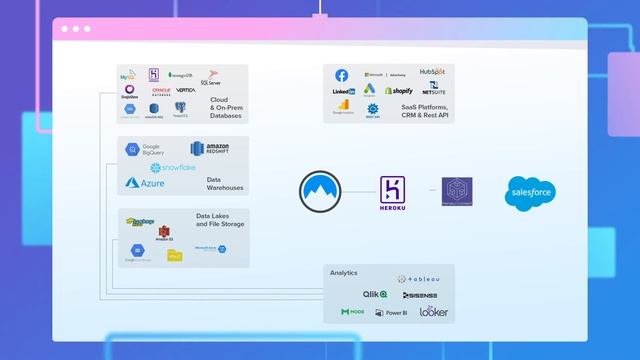Select the small Heroku logo in Databases box
Image resolution: width=640 pixels, height=360 pixels.
154,75
